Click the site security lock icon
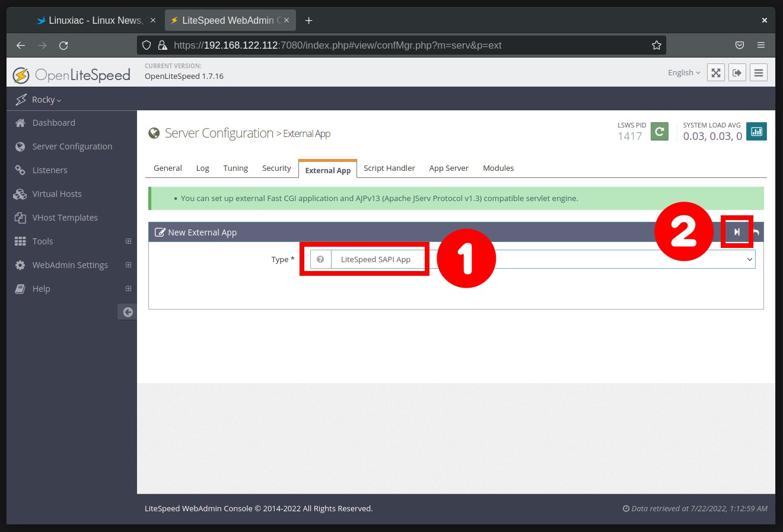 162,45
